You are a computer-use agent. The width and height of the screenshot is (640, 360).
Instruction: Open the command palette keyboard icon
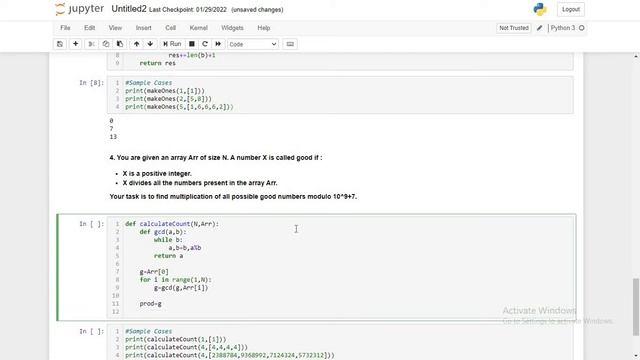point(290,44)
